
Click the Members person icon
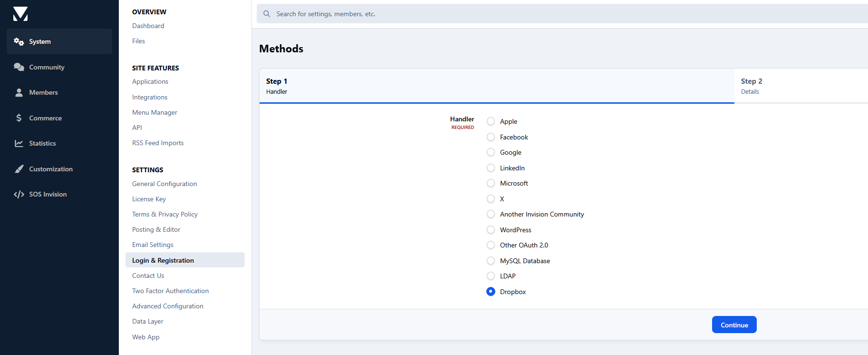click(x=19, y=92)
